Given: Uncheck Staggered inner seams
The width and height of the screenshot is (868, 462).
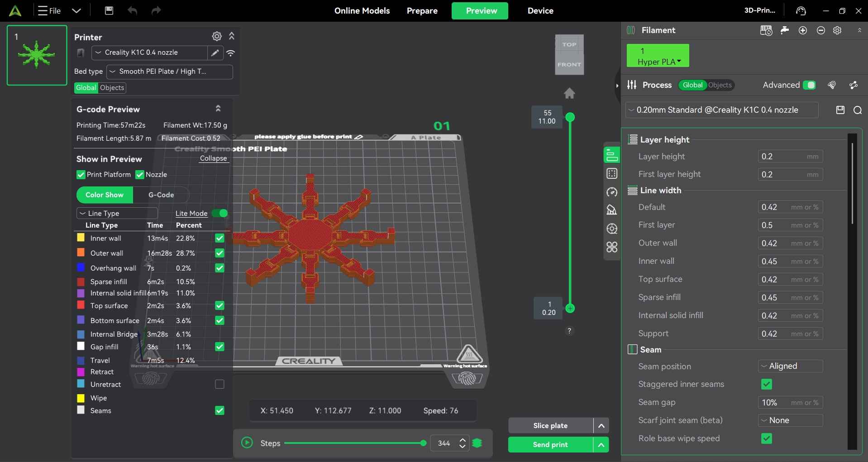Looking at the screenshot, I should click(767, 384).
